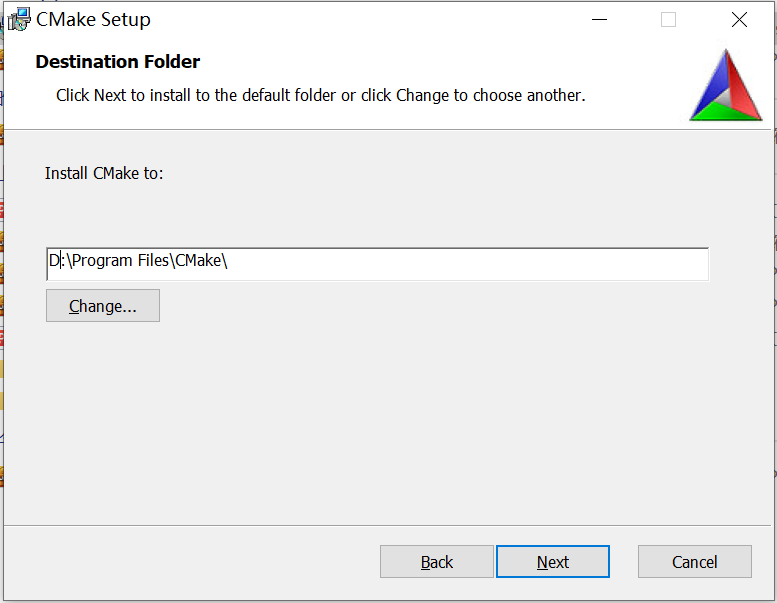777x603 pixels.
Task: Click the CMake triangle logo
Action: (x=726, y=85)
